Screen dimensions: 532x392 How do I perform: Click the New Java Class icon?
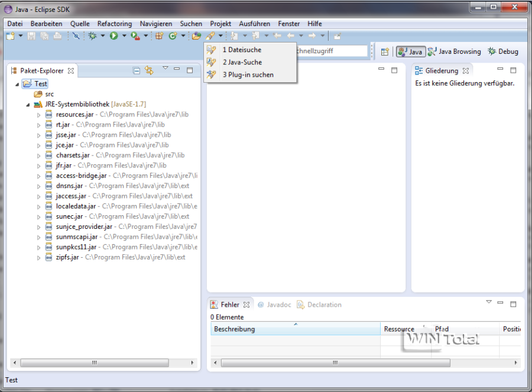pos(173,35)
